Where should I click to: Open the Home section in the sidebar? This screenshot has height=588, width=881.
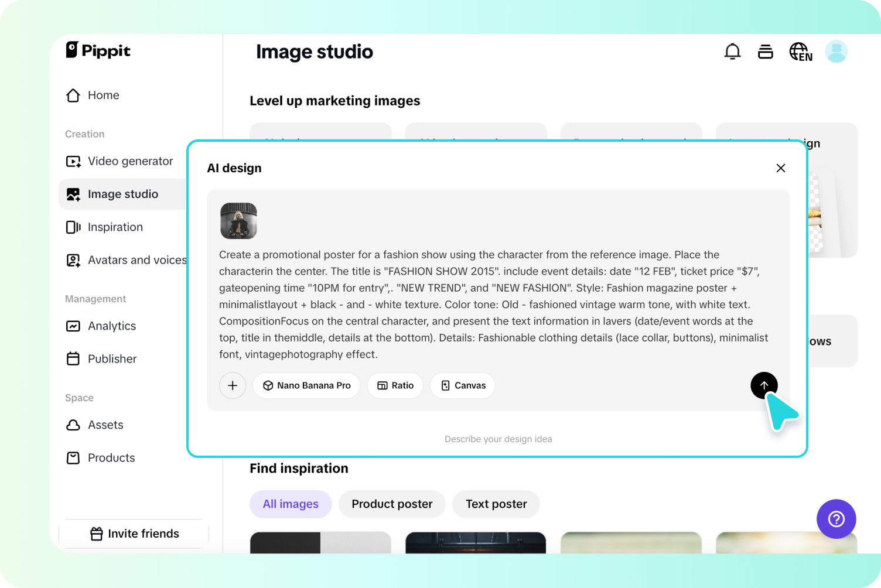tap(103, 95)
